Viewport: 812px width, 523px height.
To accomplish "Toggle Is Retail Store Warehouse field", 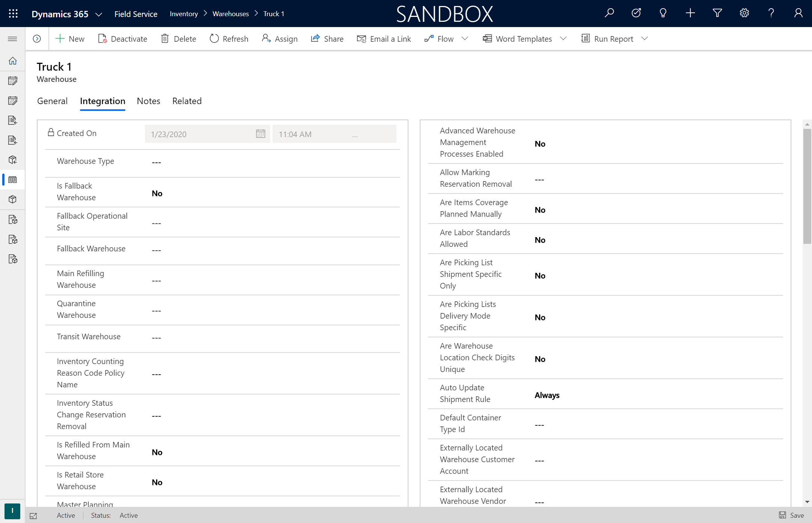I will (x=157, y=482).
